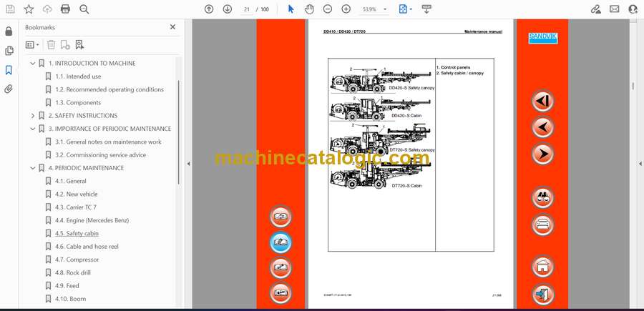This screenshot has width=644, height=311.
Task: Go to previous page arrow
Action: (209, 9)
